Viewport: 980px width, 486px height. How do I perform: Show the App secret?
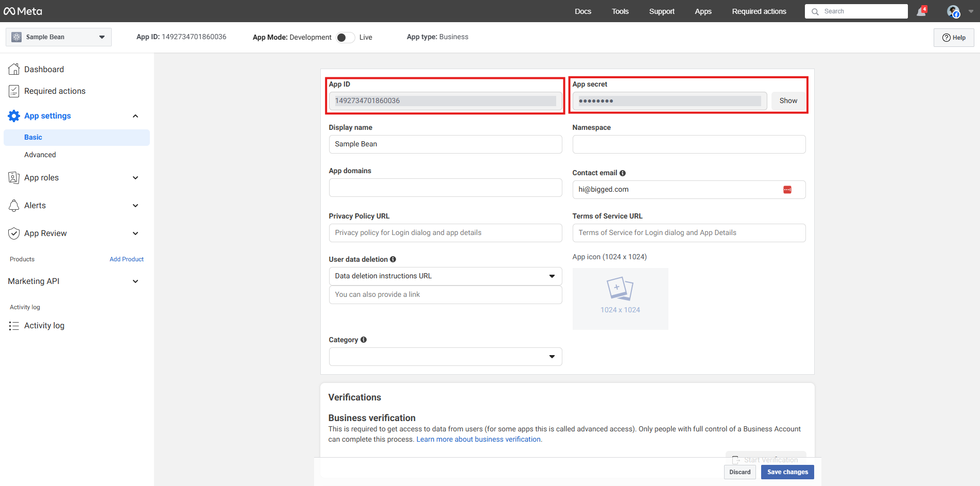(788, 101)
